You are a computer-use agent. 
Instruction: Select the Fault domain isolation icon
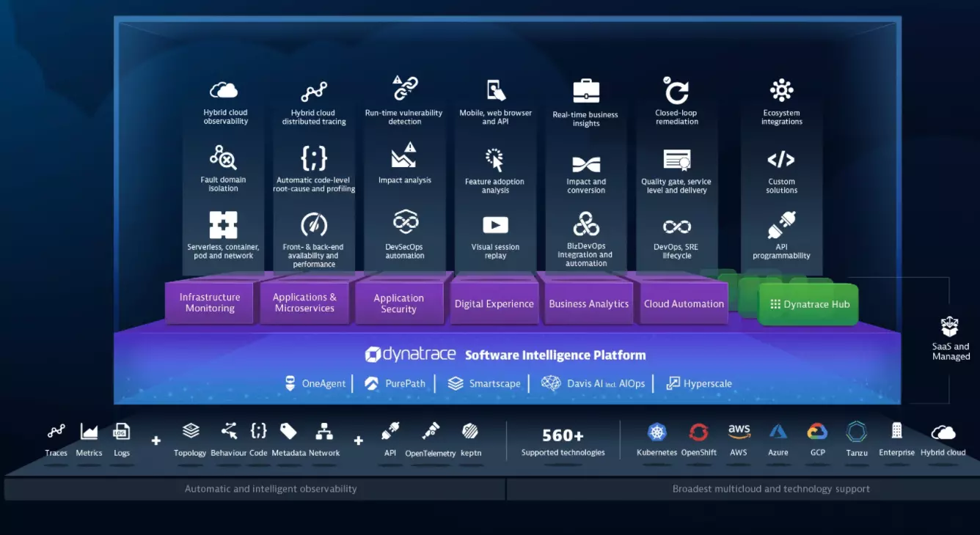pyautogui.click(x=223, y=158)
